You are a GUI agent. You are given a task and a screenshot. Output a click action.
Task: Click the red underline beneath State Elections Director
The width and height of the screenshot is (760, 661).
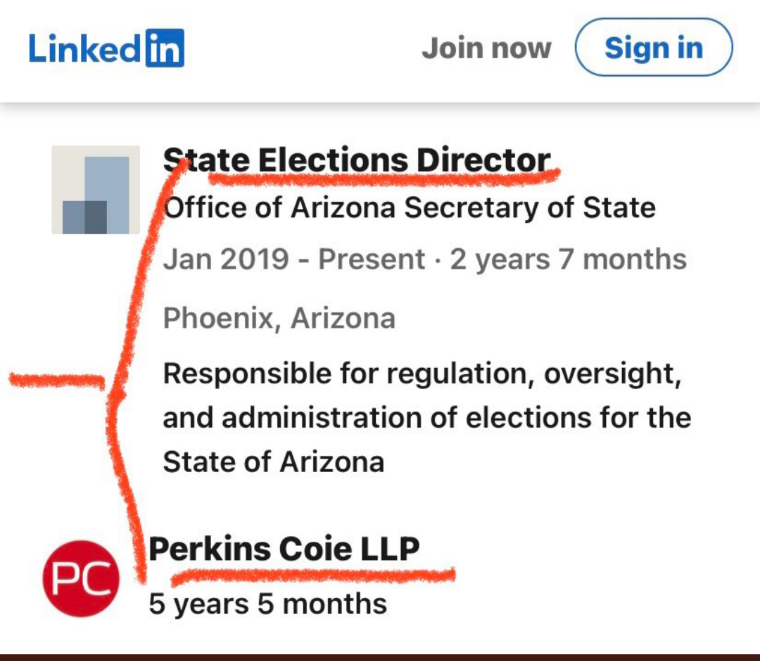[384, 177]
